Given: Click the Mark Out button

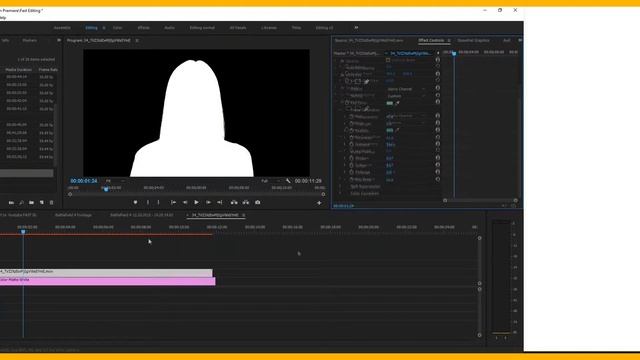Looking at the screenshot, I should [158, 202].
